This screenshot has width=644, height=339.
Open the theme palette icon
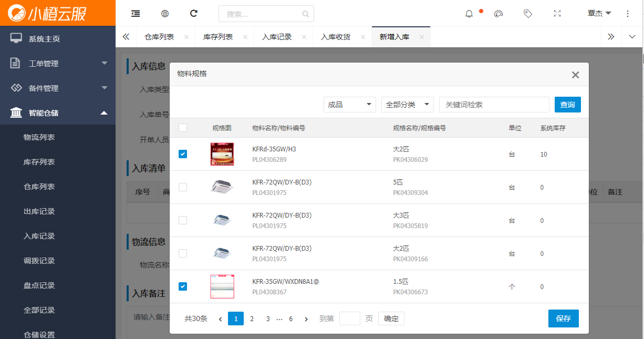pos(498,14)
